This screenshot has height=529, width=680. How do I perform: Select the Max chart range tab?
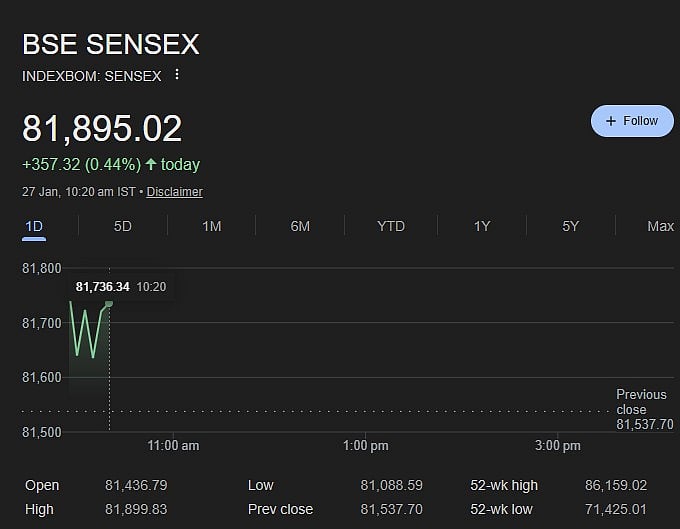click(x=660, y=226)
